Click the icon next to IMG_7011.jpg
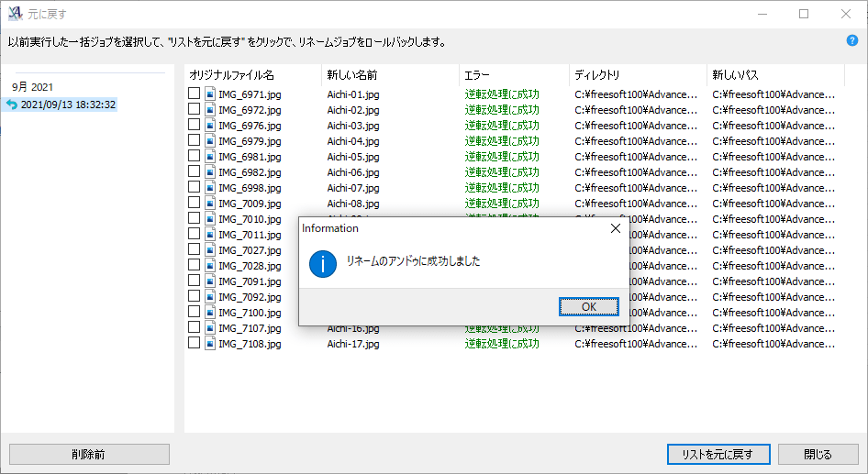 click(210, 235)
